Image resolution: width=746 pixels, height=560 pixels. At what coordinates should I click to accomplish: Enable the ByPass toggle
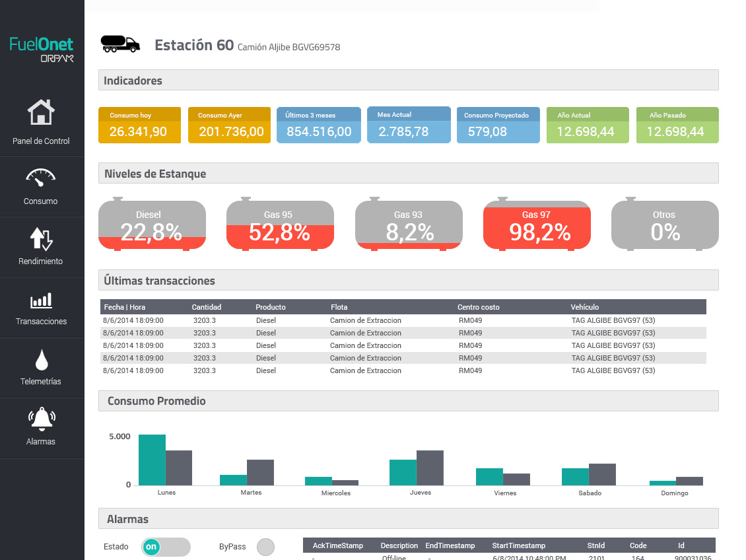tap(265, 547)
